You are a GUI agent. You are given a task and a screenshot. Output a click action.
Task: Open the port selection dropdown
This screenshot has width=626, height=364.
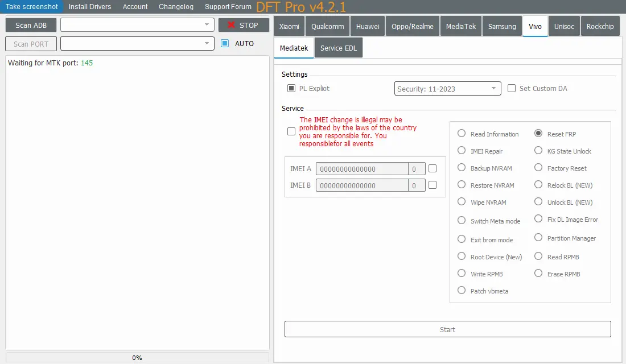[137, 43]
